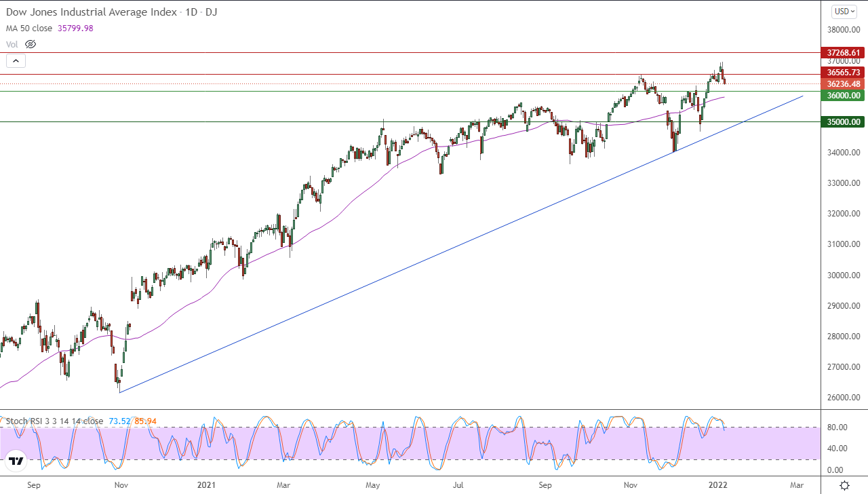Click the 2022 label on time axis
This screenshot has height=494, width=868.
click(717, 485)
